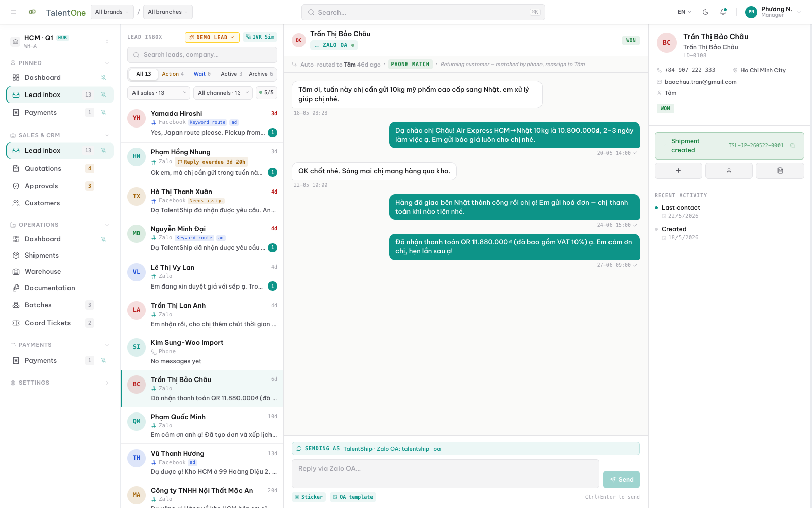Unpin Payments in the pinned section
The image size is (812, 508).
pyautogui.click(x=104, y=112)
